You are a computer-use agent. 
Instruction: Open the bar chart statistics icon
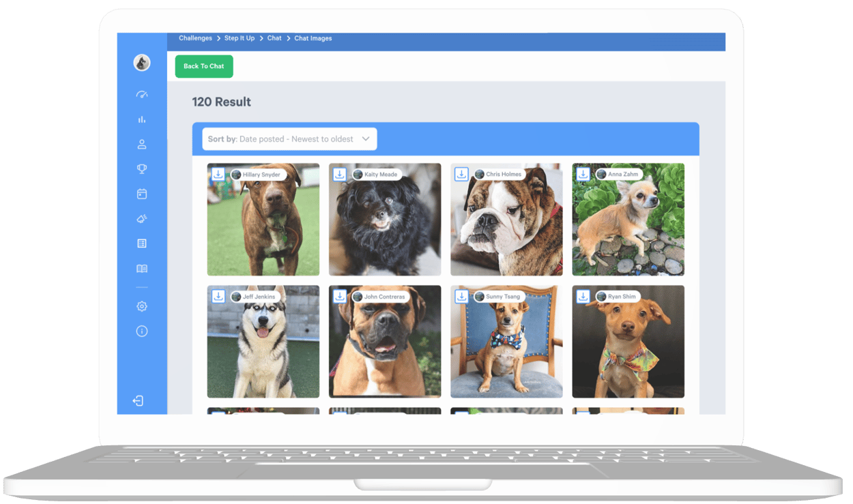(142, 119)
